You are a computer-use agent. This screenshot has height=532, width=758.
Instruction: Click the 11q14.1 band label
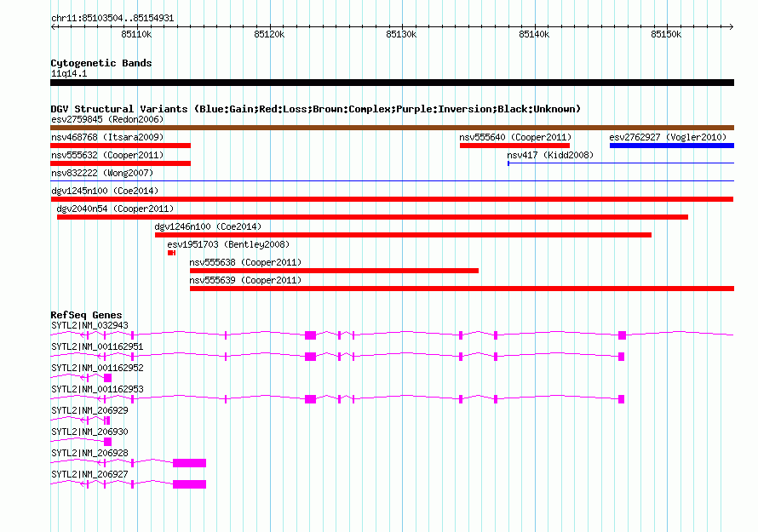point(69,73)
